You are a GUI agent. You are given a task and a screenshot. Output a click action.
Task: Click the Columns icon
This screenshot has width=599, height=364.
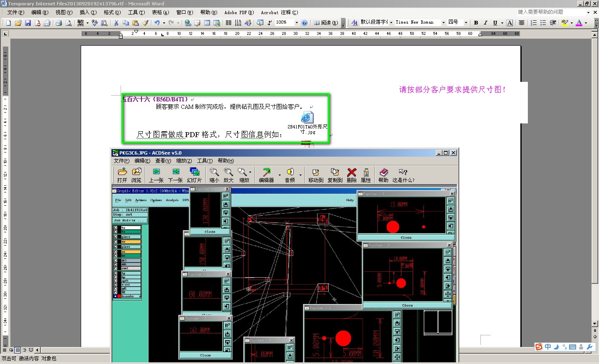228,23
